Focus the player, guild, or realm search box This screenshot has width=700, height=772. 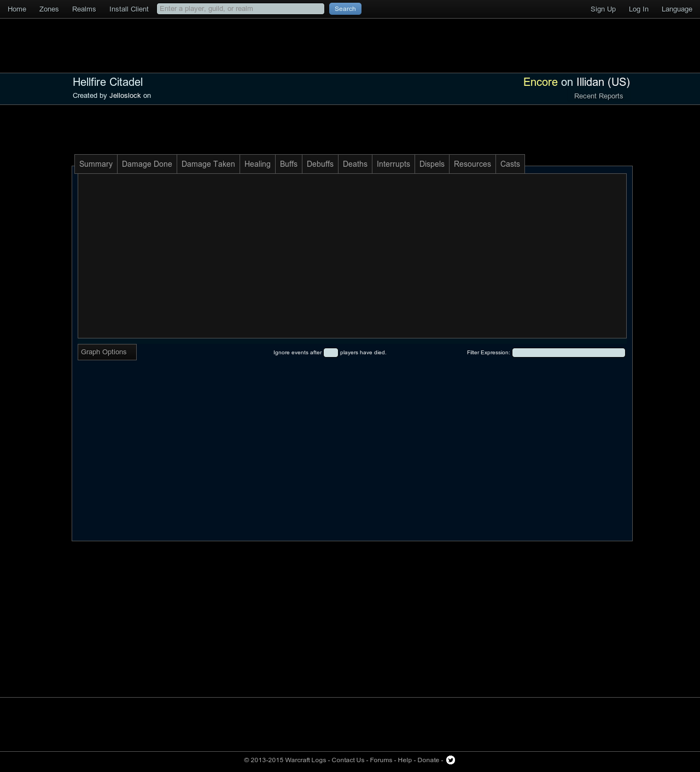coord(241,9)
